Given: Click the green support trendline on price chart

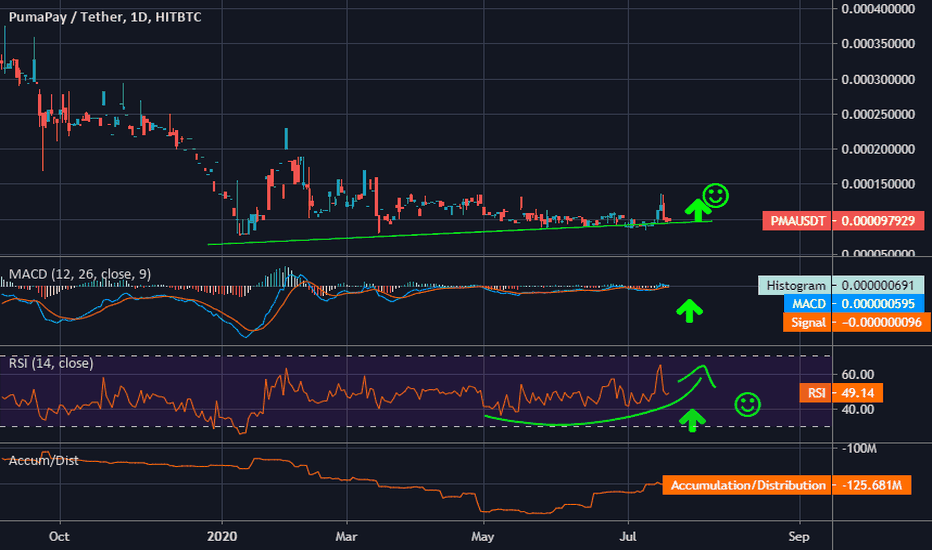Looking at the screenshot, I should [459, 232].
